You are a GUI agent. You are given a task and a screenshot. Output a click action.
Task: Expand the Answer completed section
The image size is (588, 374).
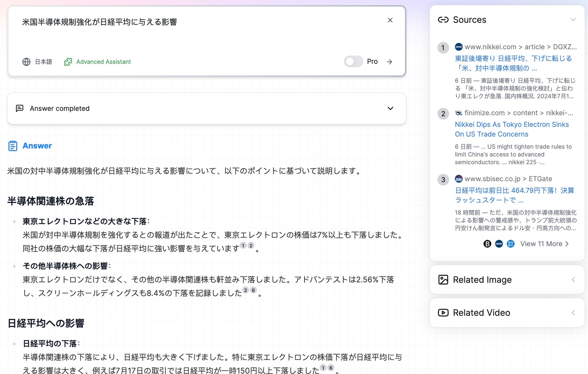(x=390, y=108)
